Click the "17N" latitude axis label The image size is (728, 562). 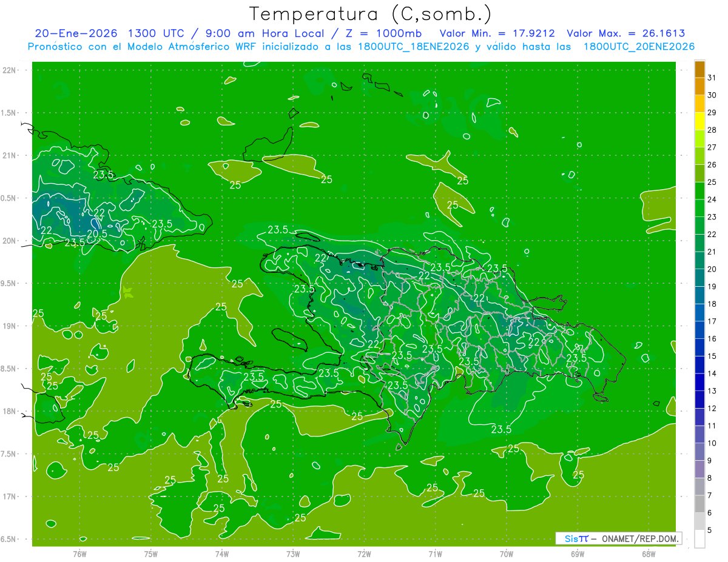coord(10,497)
